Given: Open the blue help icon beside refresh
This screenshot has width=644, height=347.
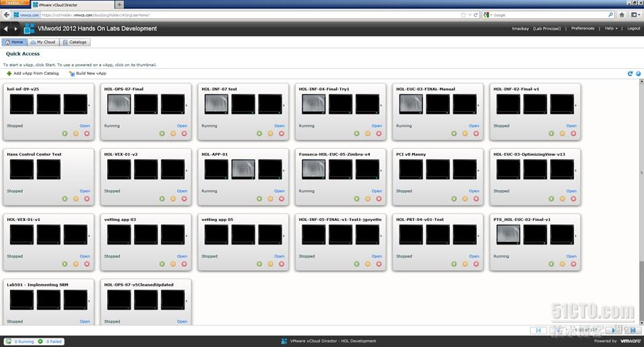Looking at the screenshot, I should click(x=638, y=73).
